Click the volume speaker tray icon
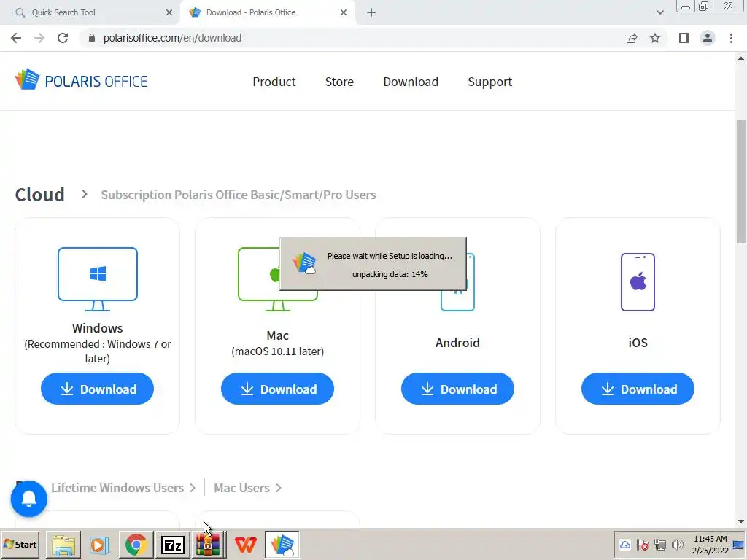The width and height of the screenshot is (747, 560). pyautogui.click(x=677, y=545)
